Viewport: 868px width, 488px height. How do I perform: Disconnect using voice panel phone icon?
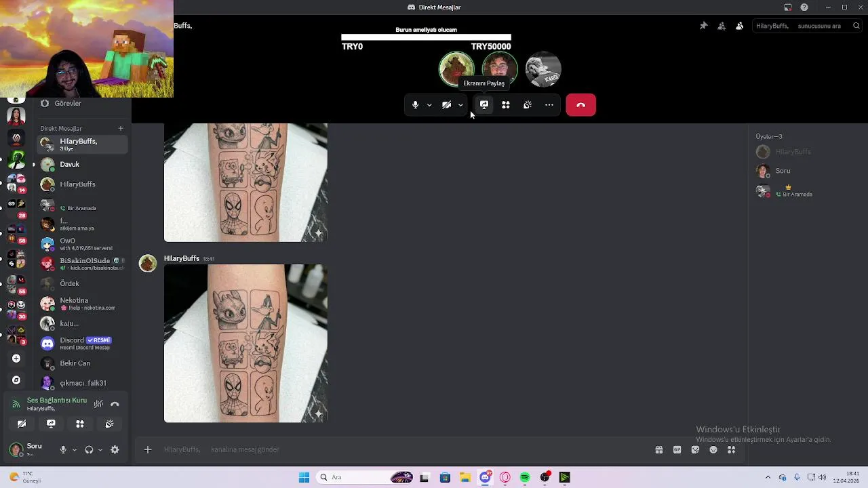tap(115, 404)
